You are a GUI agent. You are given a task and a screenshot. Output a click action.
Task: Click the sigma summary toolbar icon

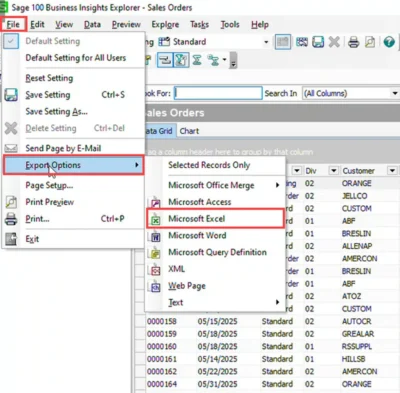197,60
